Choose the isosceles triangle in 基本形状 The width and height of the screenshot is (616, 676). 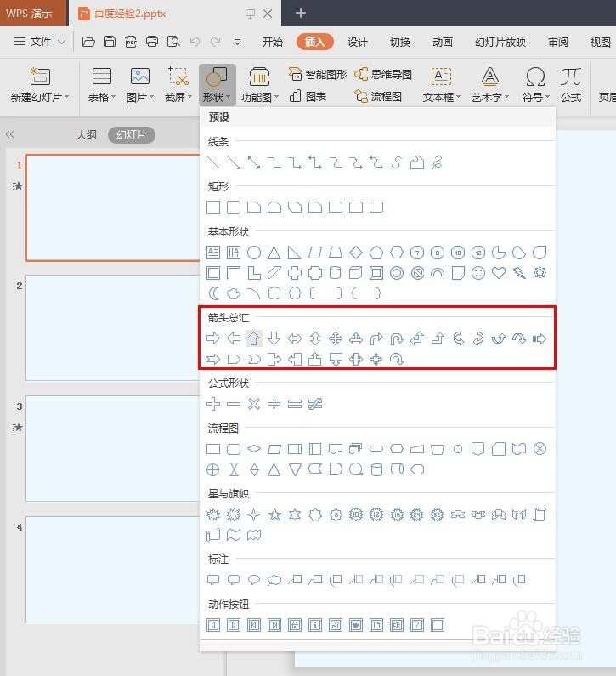click(x=274, y=253)
